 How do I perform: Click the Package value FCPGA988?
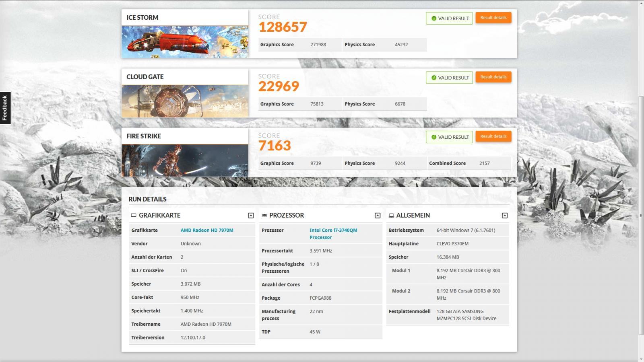(x=320, y=298)
